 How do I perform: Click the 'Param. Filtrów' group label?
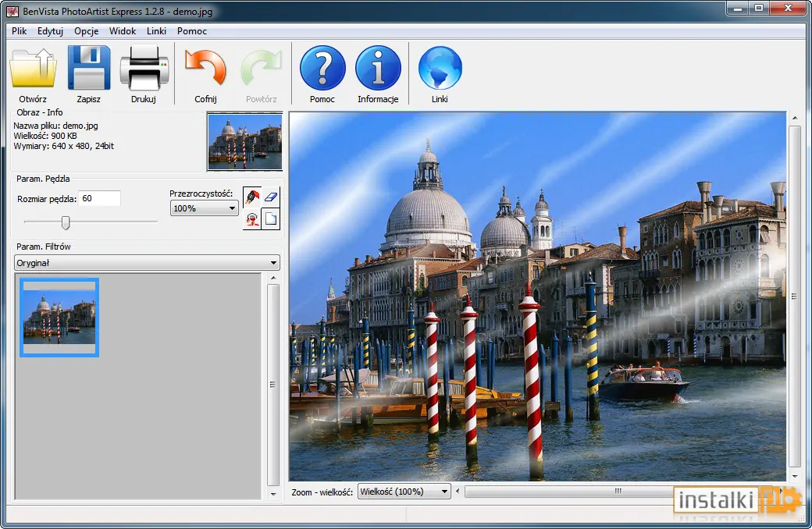44,247
